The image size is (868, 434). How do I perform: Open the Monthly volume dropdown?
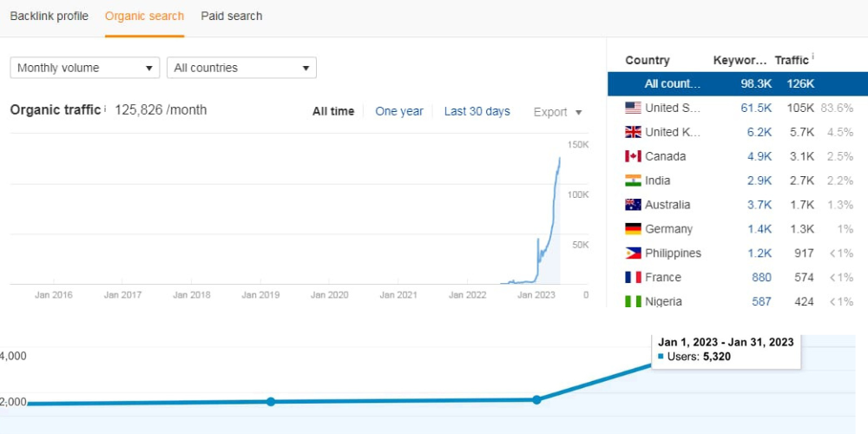pos(84,68)
